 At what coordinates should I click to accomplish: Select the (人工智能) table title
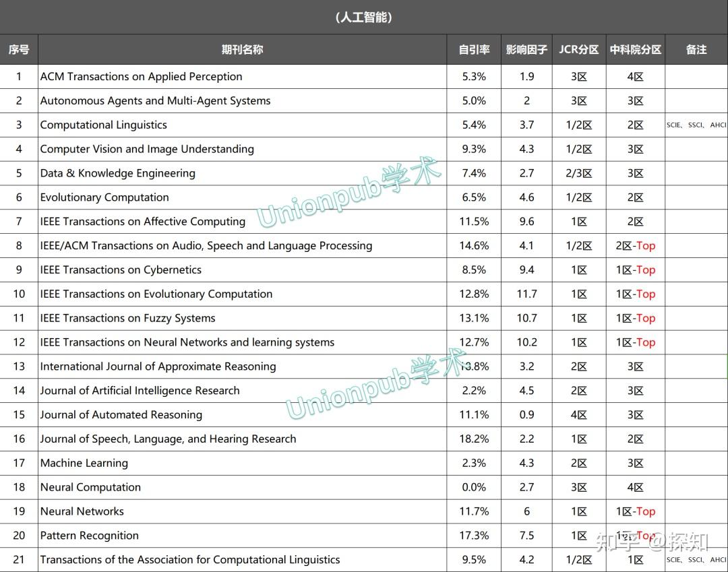[x=364, y=16]
